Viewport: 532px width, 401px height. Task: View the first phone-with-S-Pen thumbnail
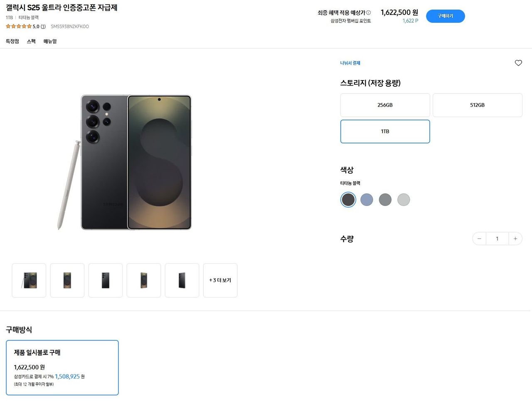tap(29, 280)
